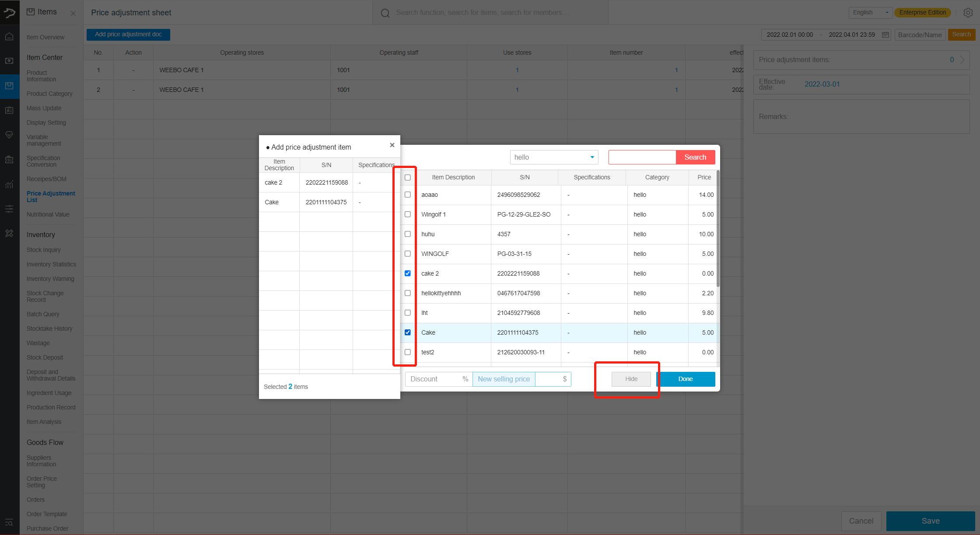Open the coupon ticket icon in the sidebar
The width and height of the screenshot is (980, 535).
(9, 160)
